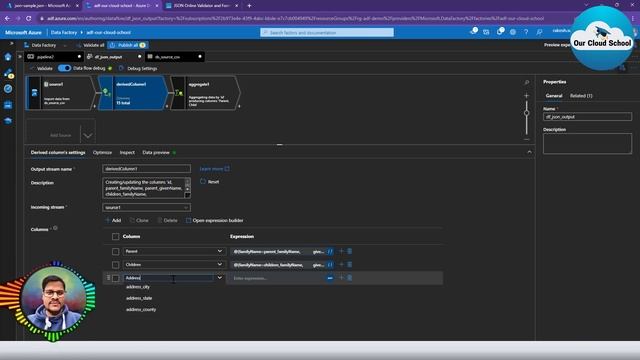
Task: Select the derivedColumn1 transformation icon
Action: click(x=106, y=93)
